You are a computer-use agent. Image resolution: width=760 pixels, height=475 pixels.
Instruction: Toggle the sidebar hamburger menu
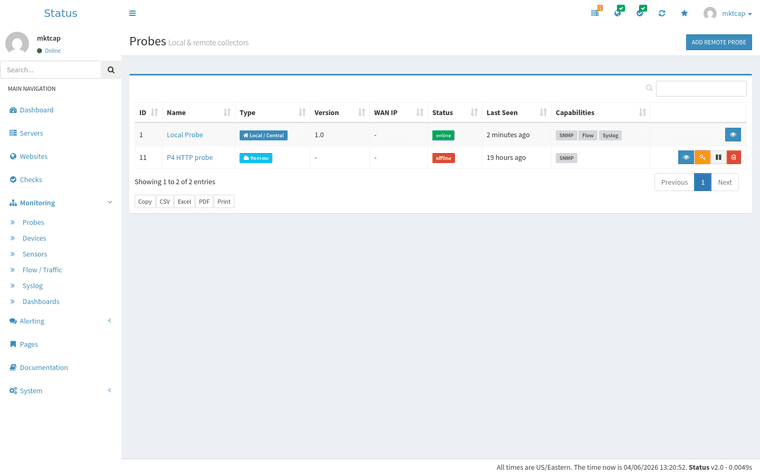click(132, 13)
